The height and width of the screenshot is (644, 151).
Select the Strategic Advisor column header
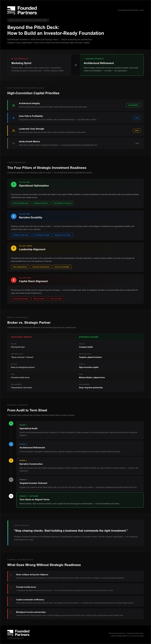89,337
